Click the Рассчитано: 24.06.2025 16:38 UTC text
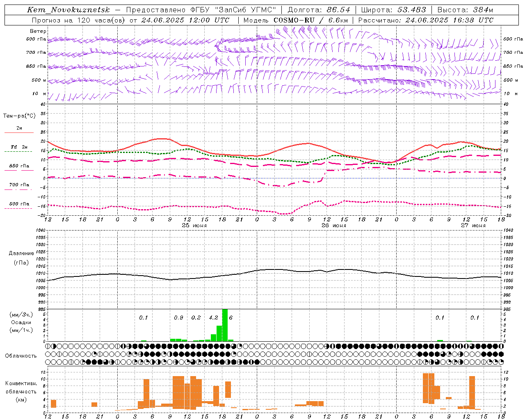 tap(426, 20)
